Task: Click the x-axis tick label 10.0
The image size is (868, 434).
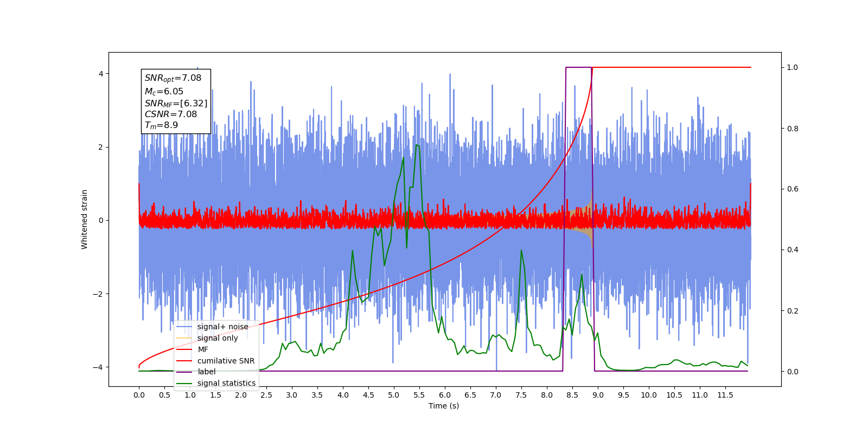Action: [649, 395]
